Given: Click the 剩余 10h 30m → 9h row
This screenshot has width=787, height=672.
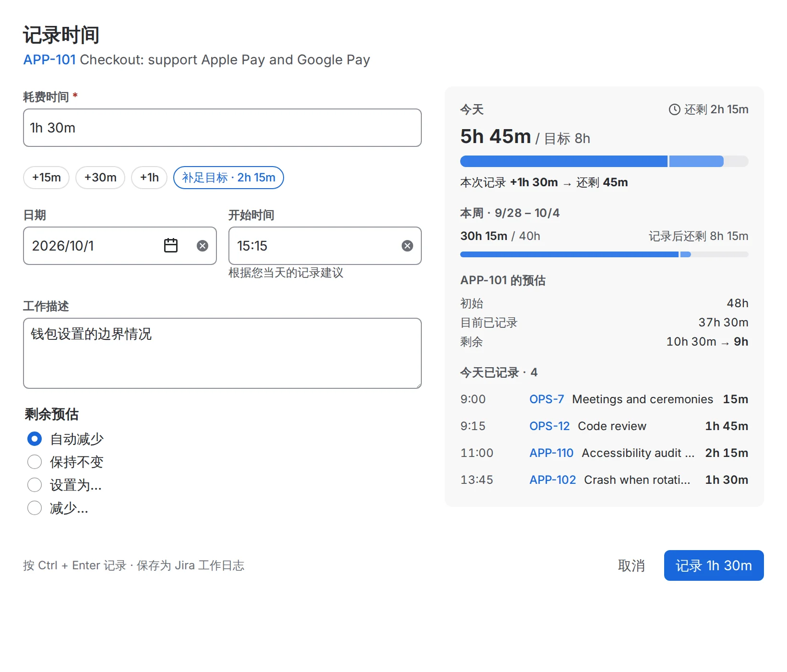Looking at the screenshot, I should 604,342.
